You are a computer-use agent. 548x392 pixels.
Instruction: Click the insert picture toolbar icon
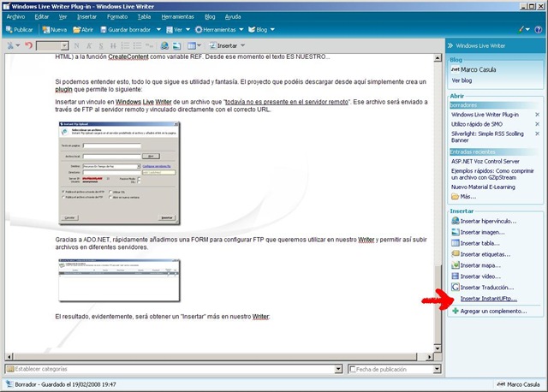pyautogui.click(x=177, y=45)
